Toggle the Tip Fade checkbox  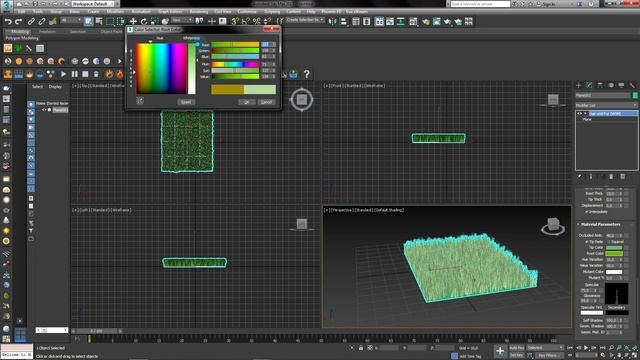[587, 242]
